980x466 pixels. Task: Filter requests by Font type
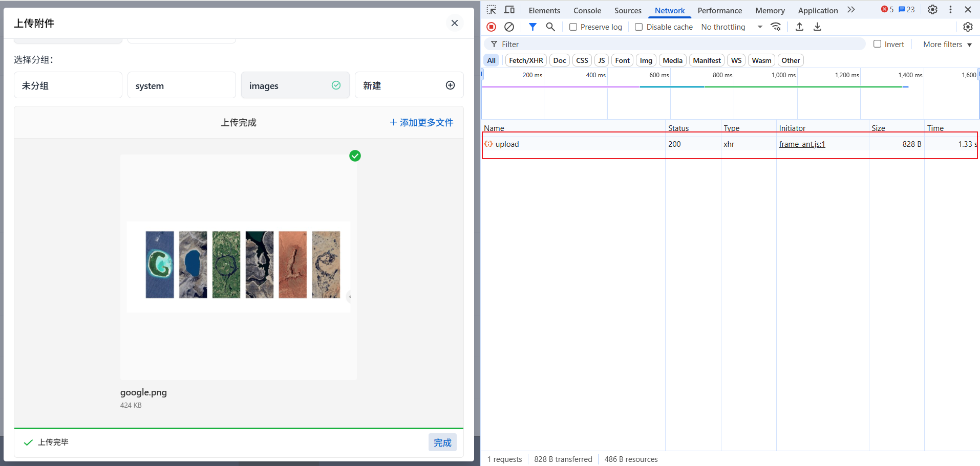(x=623, y=60)
